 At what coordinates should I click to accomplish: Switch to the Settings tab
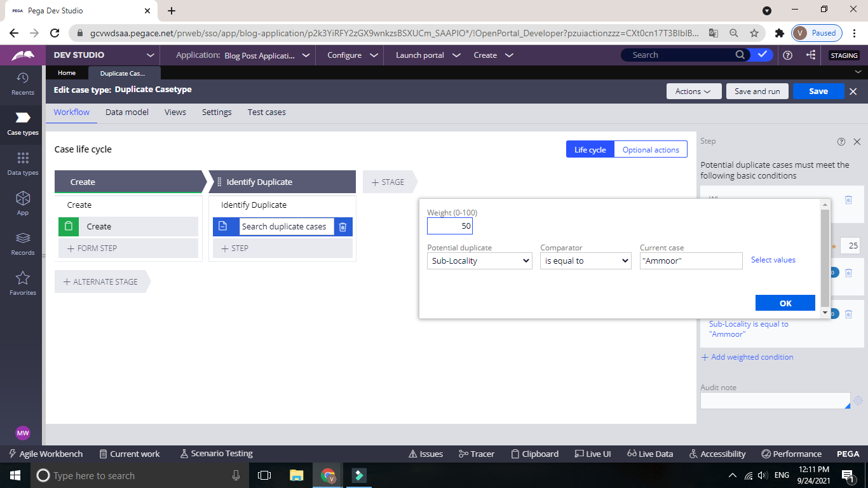pyautogui.click(x=217, y=112)
